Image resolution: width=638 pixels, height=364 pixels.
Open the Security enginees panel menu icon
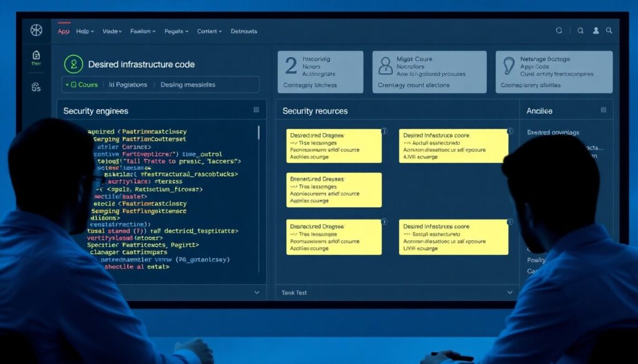[x=256, y=110]
